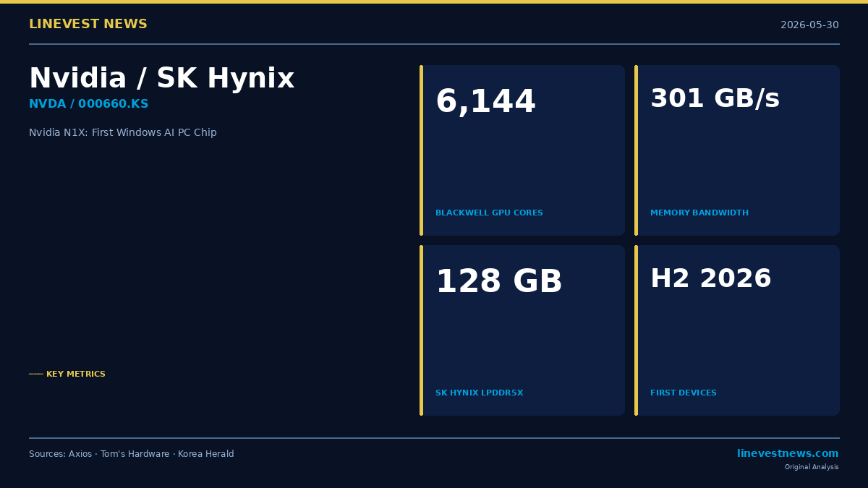Click the LINEVEST NEWS header title
868x488 pixels.
[x=88, y=25]
